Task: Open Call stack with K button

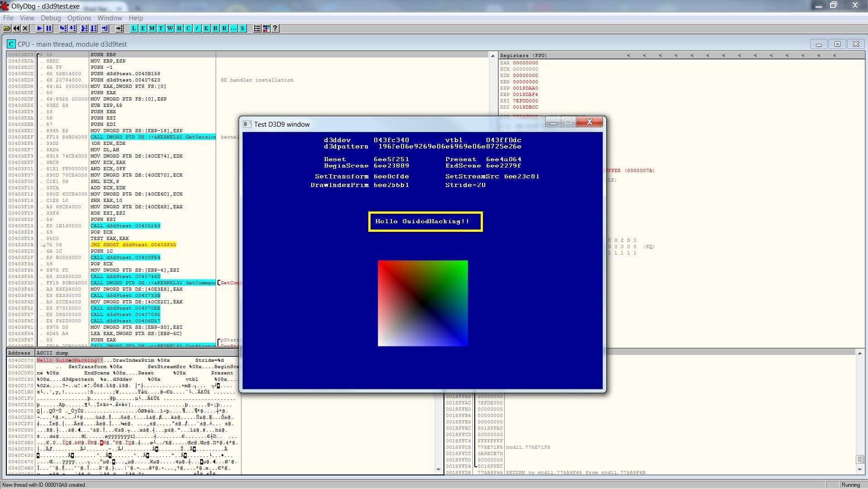Action: coord(206,29)
